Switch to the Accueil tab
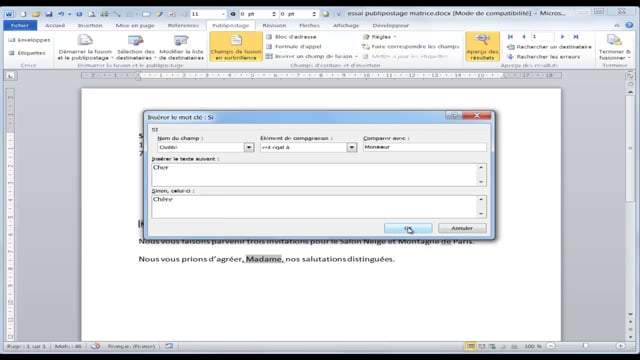 point(55,25)
